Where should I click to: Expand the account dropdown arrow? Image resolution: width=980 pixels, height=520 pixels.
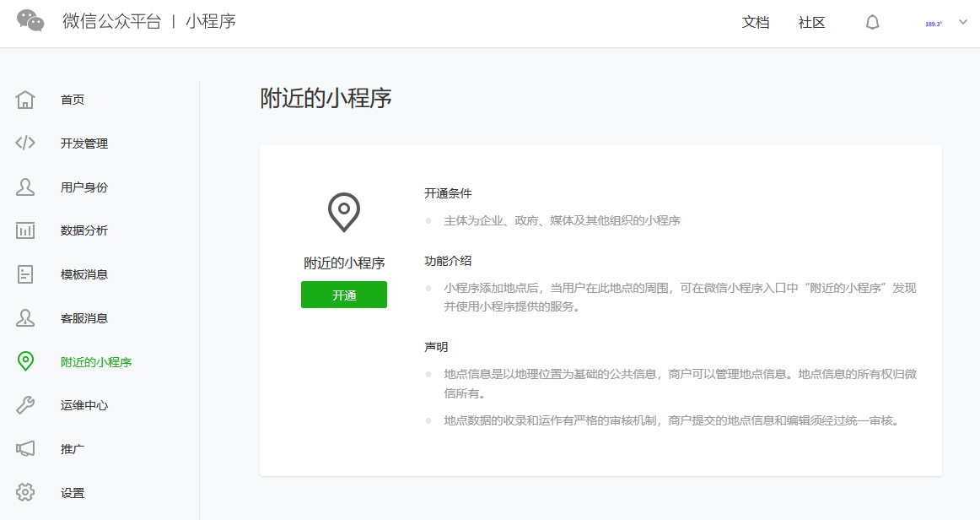963,22
